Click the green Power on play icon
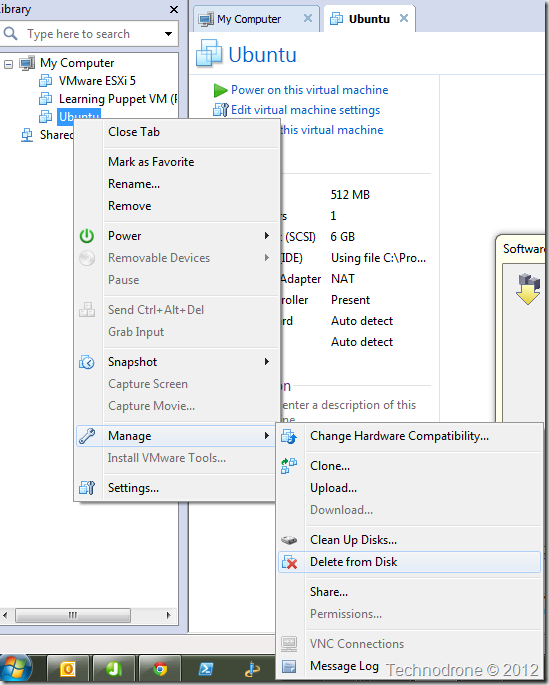The height and width of the screenshot is (685, 549). tap(220, 90)
